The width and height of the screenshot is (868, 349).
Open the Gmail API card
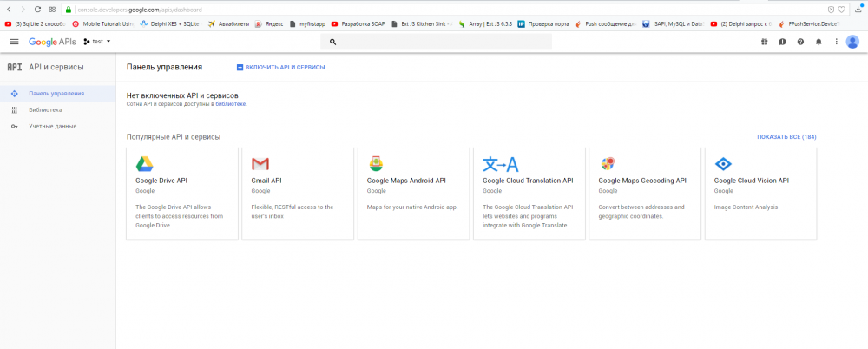[x=298, y=194]
